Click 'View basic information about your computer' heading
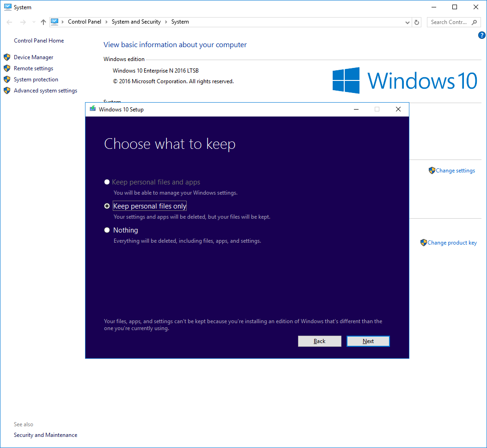Image resolution: width=487 pixels, height=448 pixels. coord(175,45)
